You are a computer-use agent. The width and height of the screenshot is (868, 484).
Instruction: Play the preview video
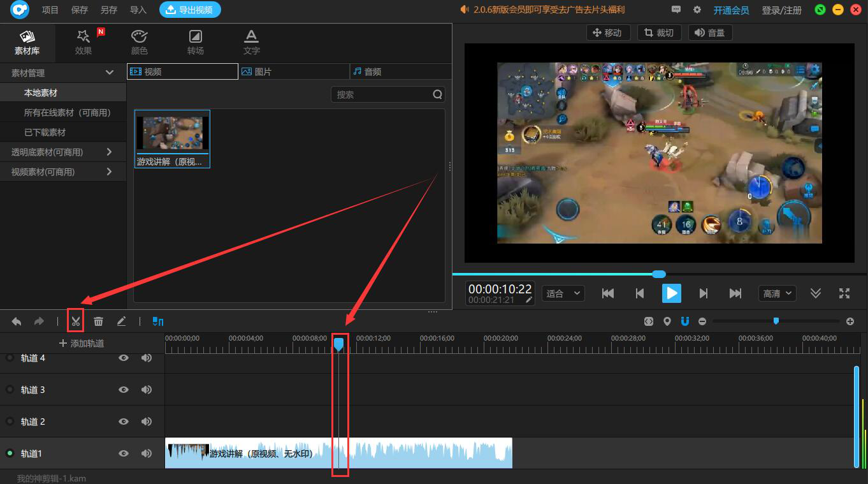pos(671,293)
